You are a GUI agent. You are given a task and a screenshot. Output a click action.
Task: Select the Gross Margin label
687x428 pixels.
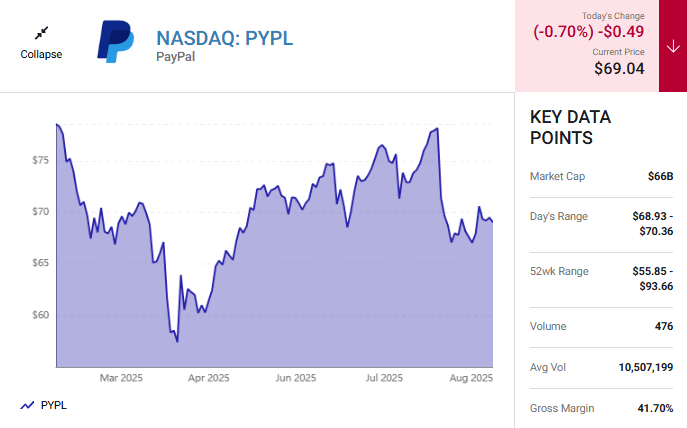[563, 408]
